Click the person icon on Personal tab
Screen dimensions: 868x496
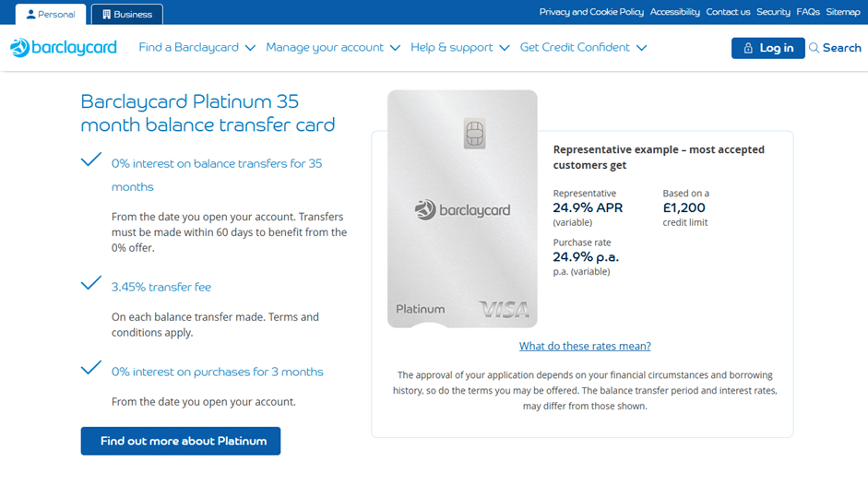tap(30, 15)
